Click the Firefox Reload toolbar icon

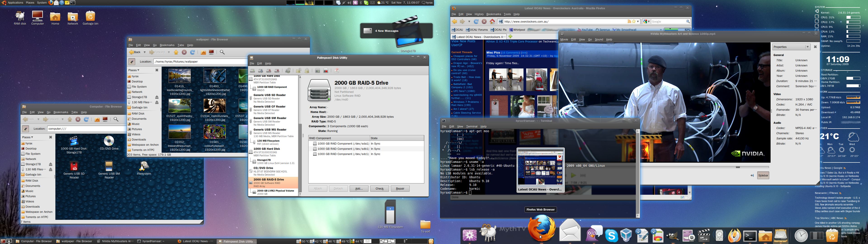point(476,21)
